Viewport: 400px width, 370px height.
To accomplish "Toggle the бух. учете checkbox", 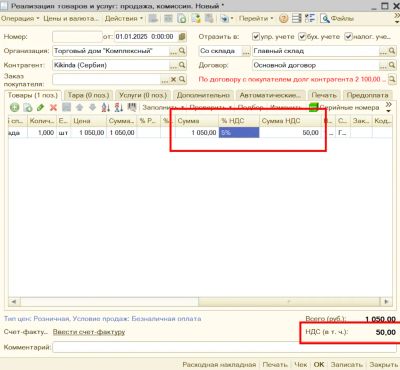I will (x=302, y=36).
